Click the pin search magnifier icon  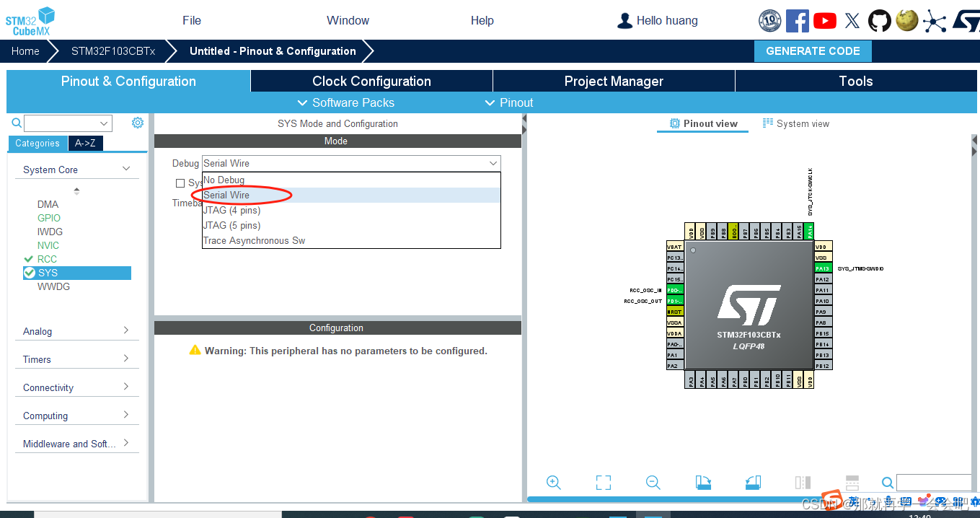(x=888, y=483)
